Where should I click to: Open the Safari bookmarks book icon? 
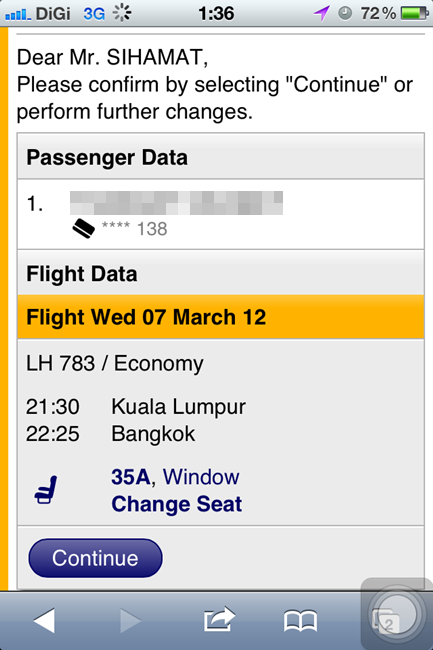[x=300, y=621]
